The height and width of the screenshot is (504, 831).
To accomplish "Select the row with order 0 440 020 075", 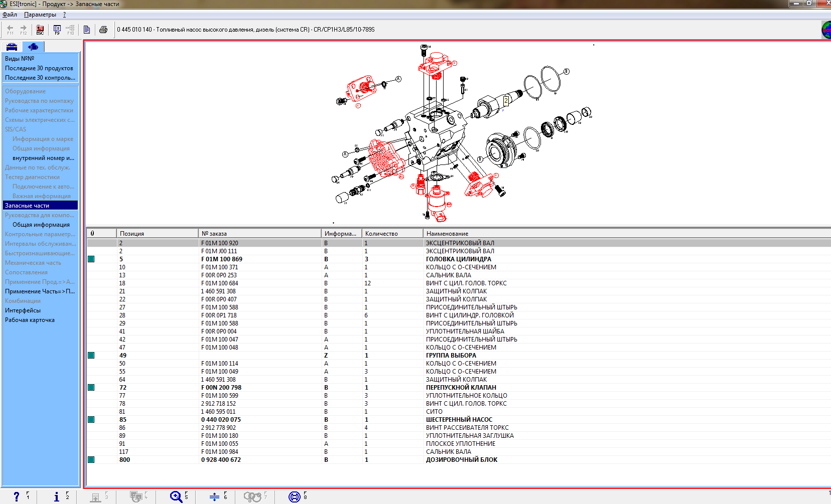I will point(221,420).
